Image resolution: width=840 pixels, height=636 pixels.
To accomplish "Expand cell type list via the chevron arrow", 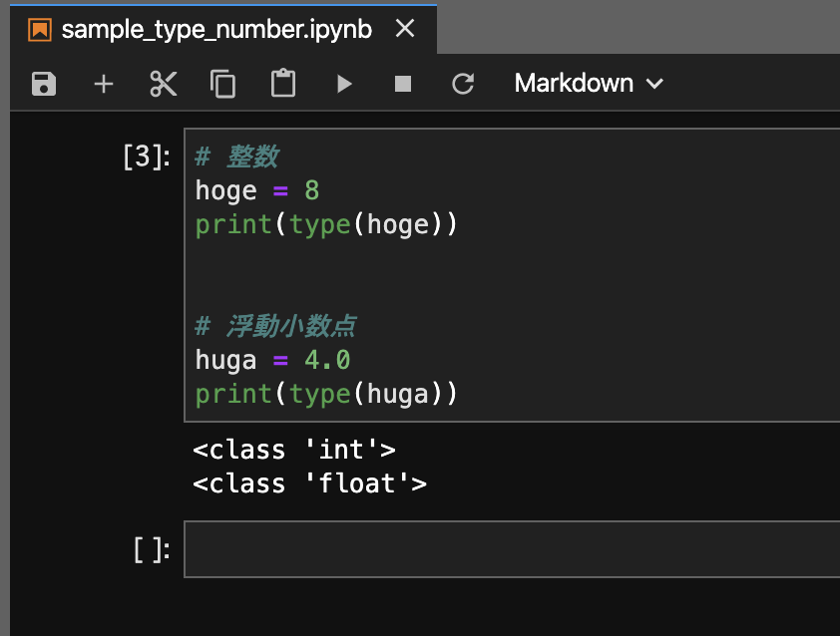I will pos(654,84).
